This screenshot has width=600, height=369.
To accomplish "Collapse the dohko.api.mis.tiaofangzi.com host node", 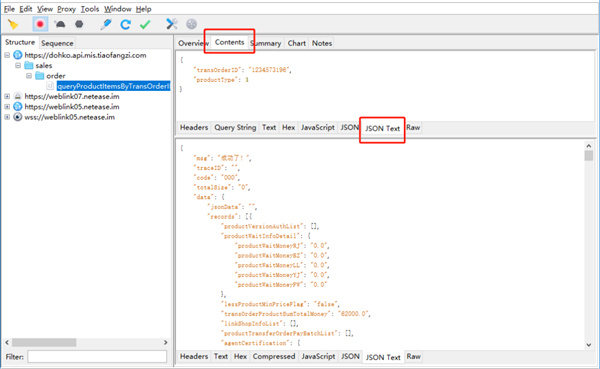I will [7, 55].
